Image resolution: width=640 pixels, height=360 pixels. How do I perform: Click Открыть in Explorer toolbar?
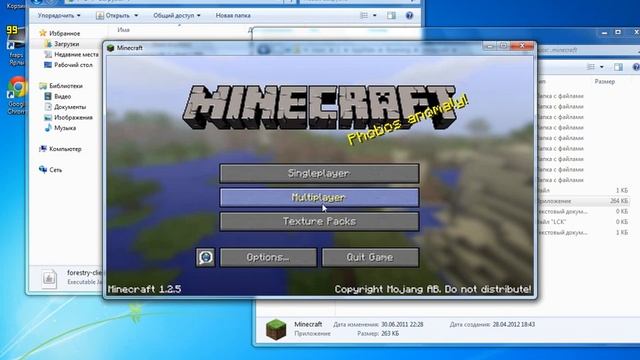click(x=113, y=16)
